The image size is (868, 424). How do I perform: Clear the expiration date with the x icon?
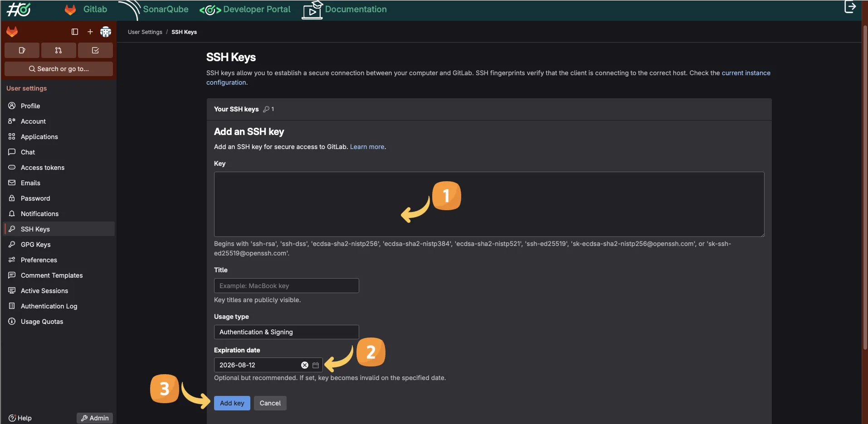coord(304,365)
